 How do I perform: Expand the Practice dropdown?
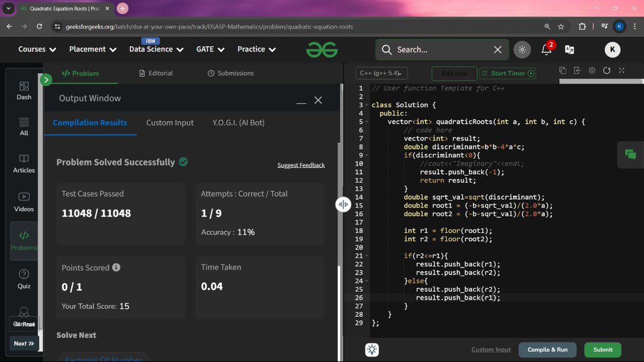(x=257, y=49)
